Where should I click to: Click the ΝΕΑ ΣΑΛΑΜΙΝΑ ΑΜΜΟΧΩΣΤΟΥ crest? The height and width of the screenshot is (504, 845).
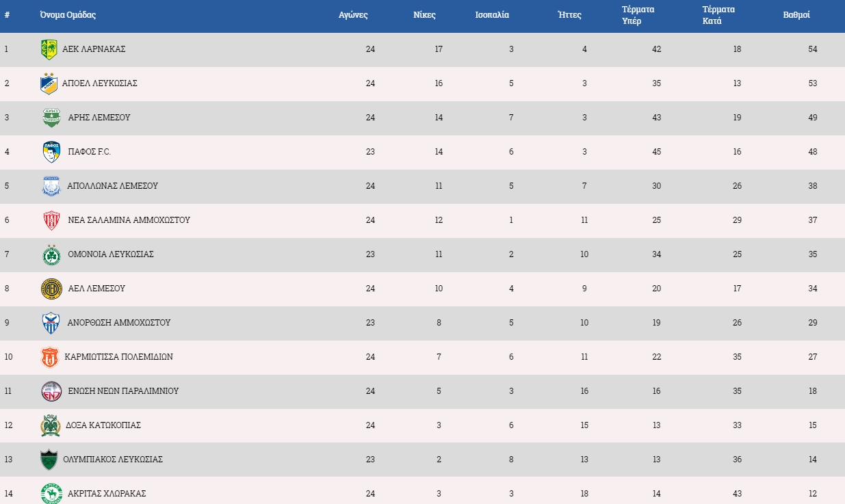(x=52, y=220)
